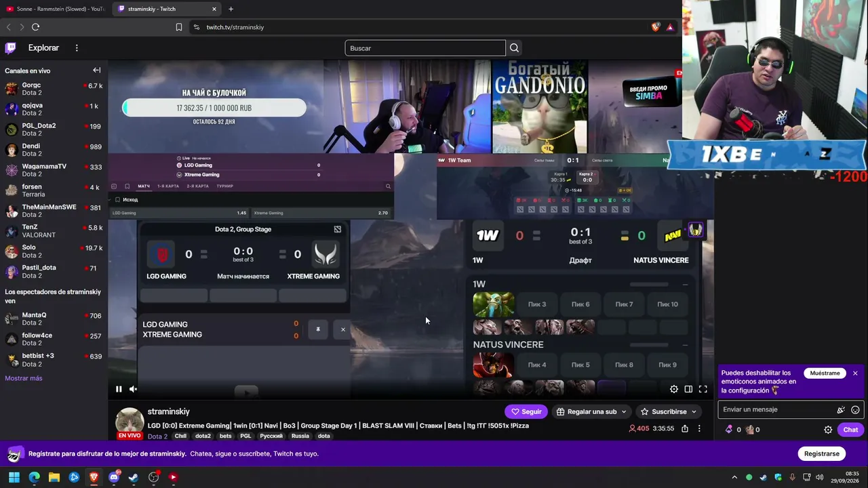Click Muéstrame in the emotes tooltip
Viewport: 868px width, 488px height.
pos(825,373)
